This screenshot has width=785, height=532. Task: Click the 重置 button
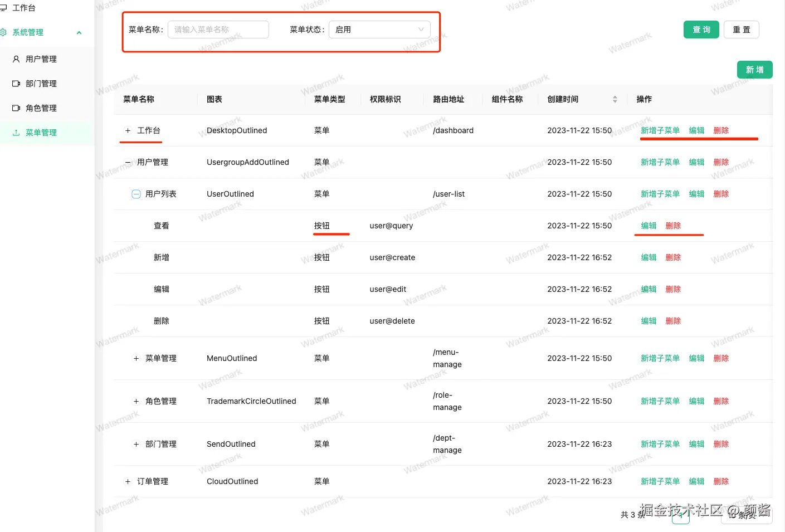point(742,30)
